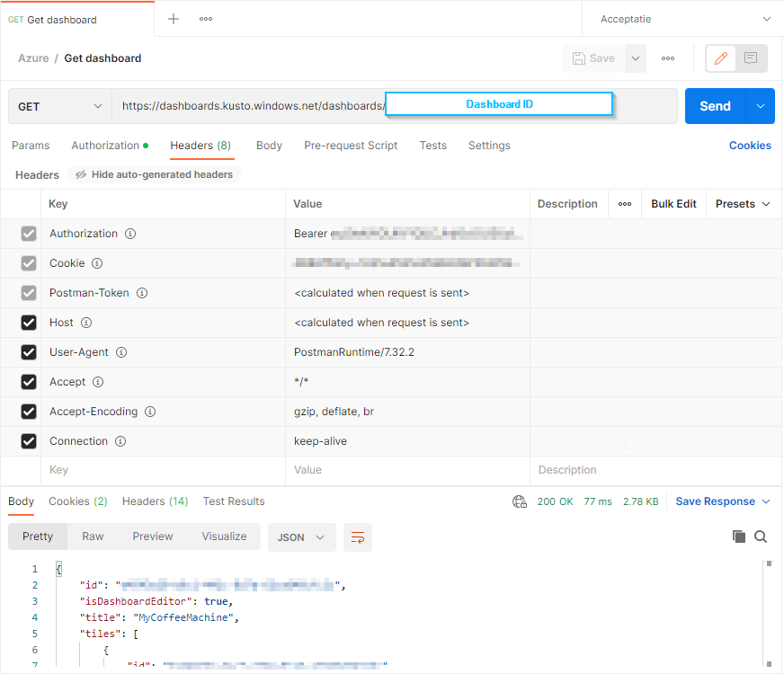Toggle the Accept-Encoding header checkbox

click(x=29, y=412)
